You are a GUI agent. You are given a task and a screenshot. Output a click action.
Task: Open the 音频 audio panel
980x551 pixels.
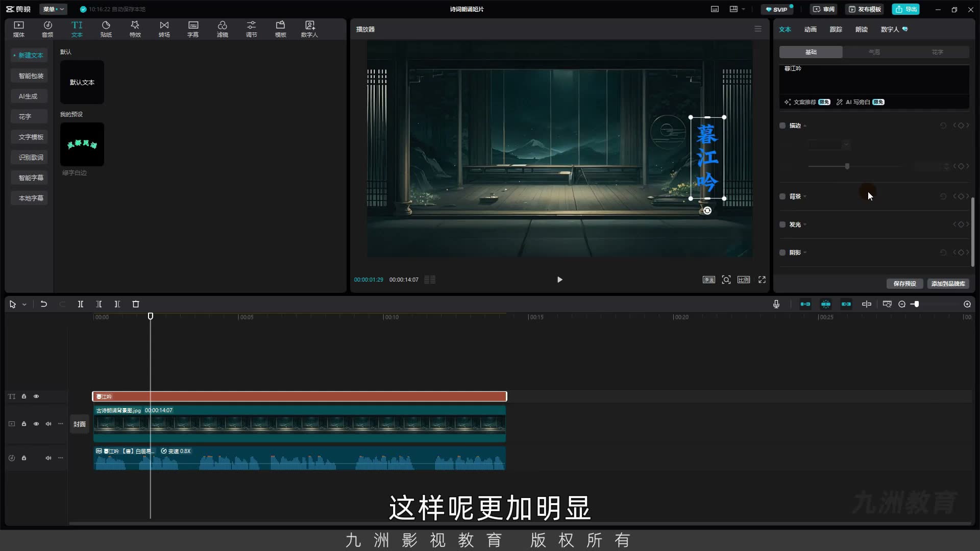point(47,29)
